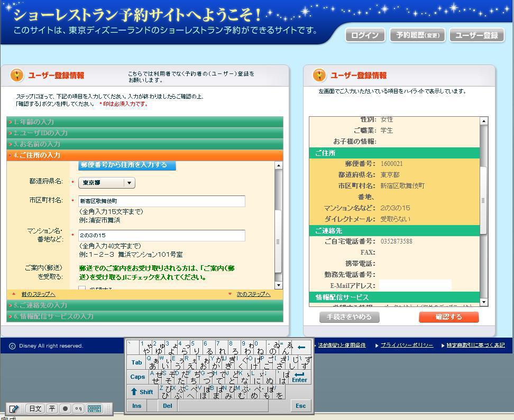
Task: Click the Esc key on soft keyboard
Action: [300, 406]
